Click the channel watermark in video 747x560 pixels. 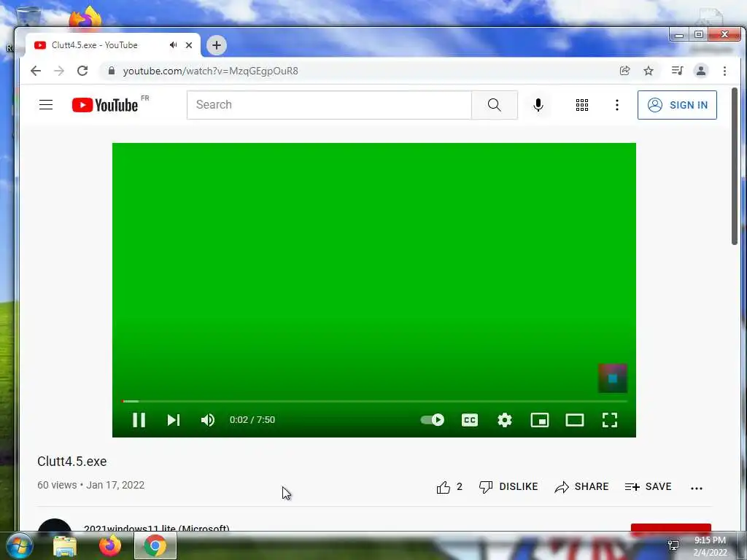point(613,378)
